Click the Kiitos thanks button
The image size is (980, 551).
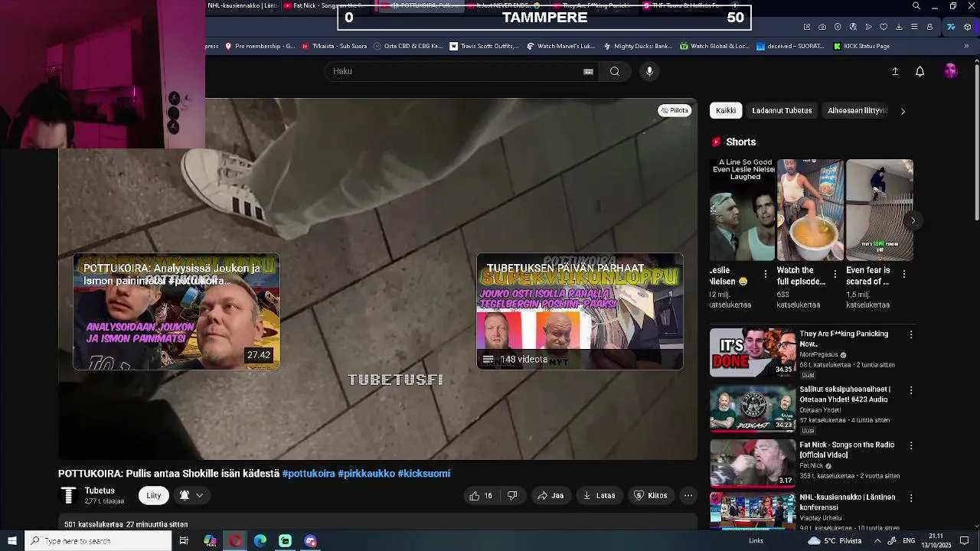click(x=651, y=495)
